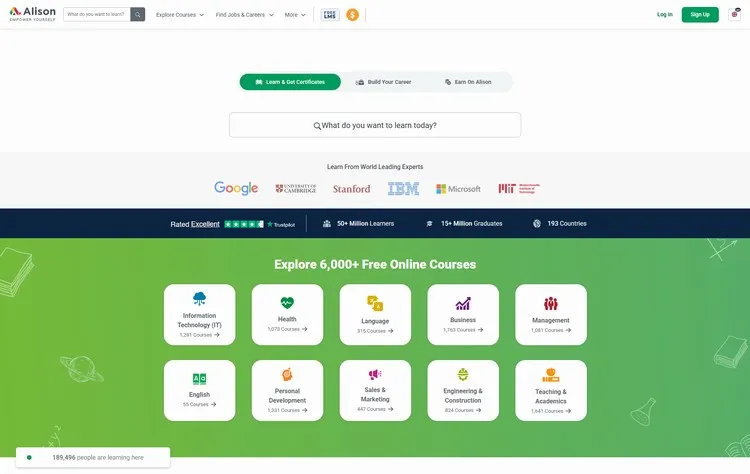Click the orange dollar coin icon
The height and width of the screenshot is (474, 750).
(353, 15)
